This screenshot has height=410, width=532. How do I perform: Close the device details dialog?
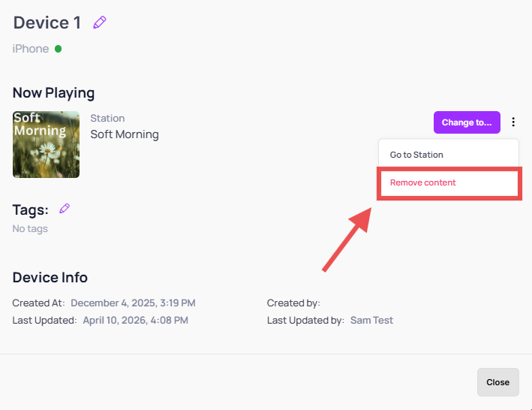tap(497, 382)
